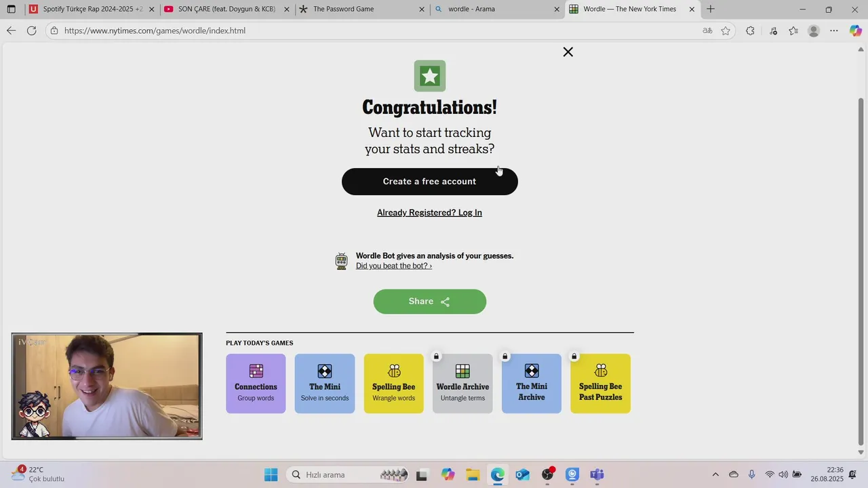Click the microphone tray icon
The height and width of the screenshot is (488, 868).
coord(751,474)
